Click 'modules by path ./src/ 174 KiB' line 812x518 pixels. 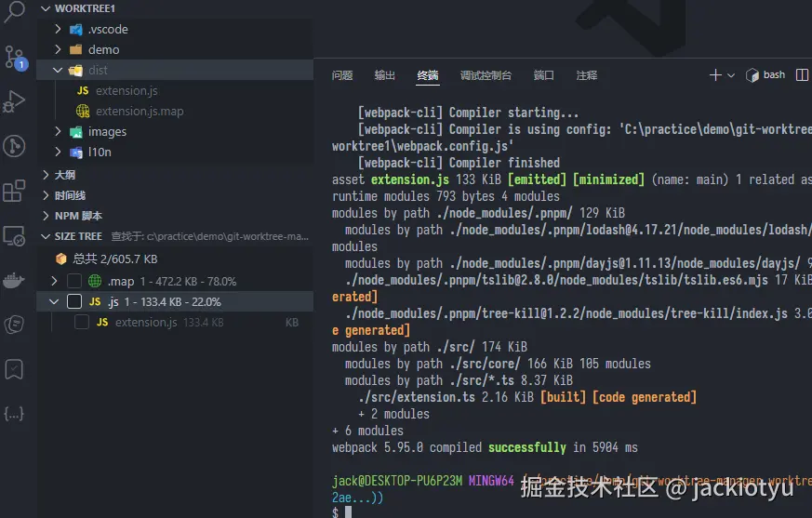pos(430,347)
